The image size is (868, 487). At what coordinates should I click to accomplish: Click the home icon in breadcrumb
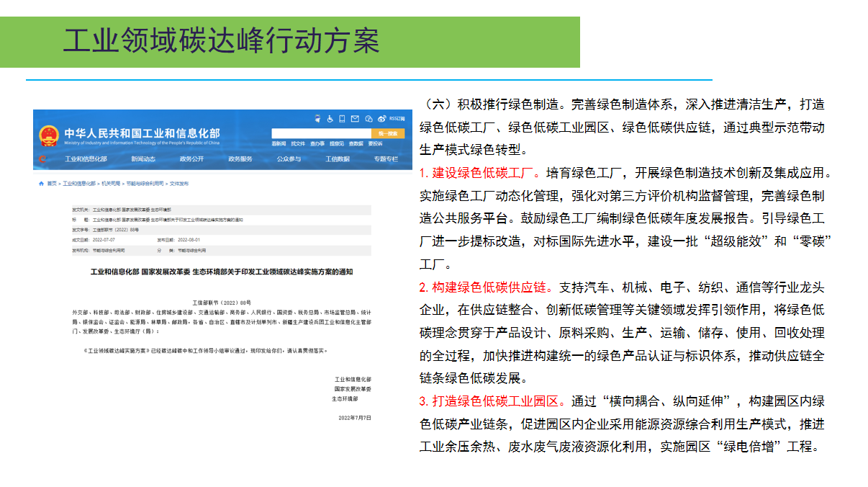tap(41, 184)
